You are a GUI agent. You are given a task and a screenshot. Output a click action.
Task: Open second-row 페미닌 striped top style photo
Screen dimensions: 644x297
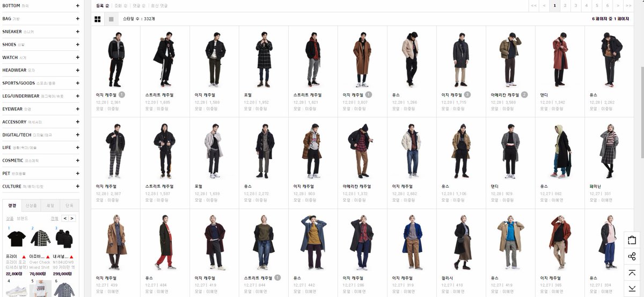pyautogui.click(x=609, y=151)
